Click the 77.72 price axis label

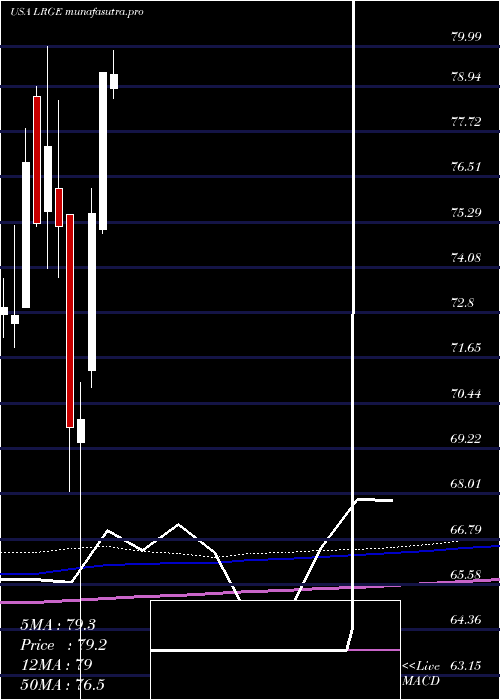point(466,121)
